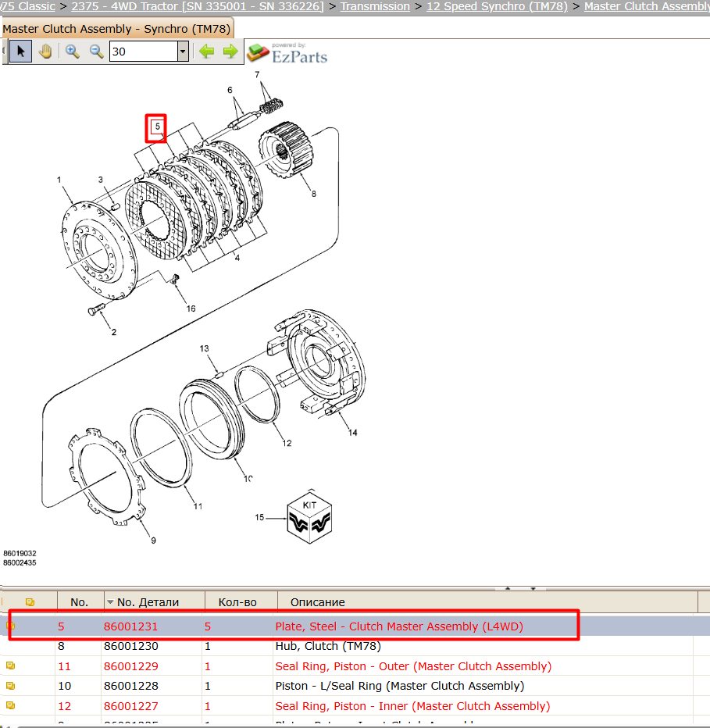Select the arrow pointer tool
This screenshot has height=728, width=710.
[20, 51]
